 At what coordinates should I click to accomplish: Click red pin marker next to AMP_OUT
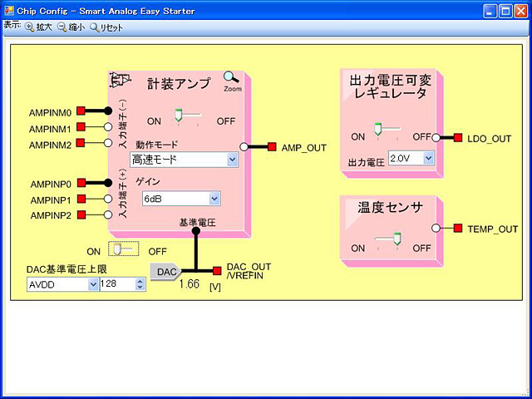pos(272,147)
